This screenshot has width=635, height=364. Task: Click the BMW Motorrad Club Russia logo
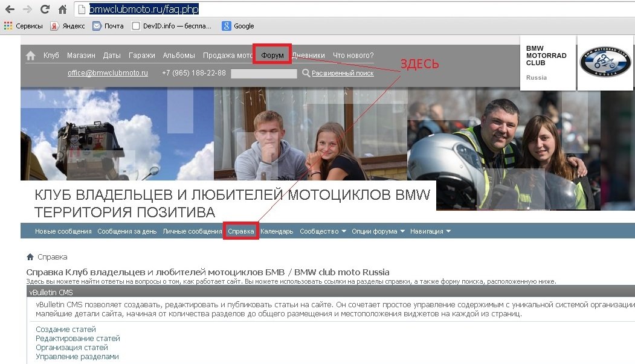pos(605,63)
